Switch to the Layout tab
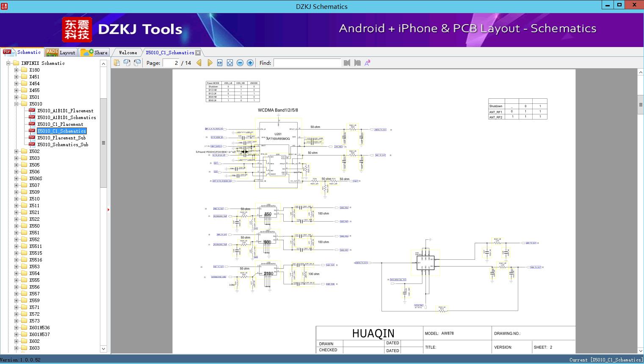 point(61,53)
